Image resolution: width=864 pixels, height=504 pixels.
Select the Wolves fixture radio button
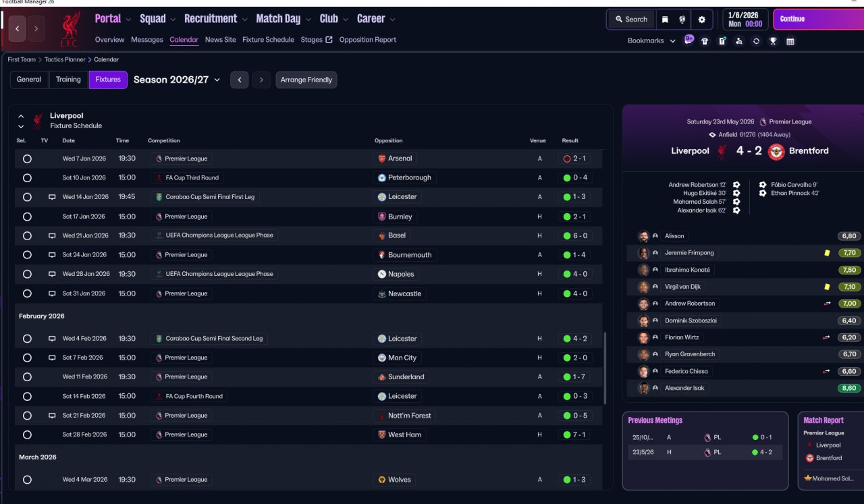(27, 480)
